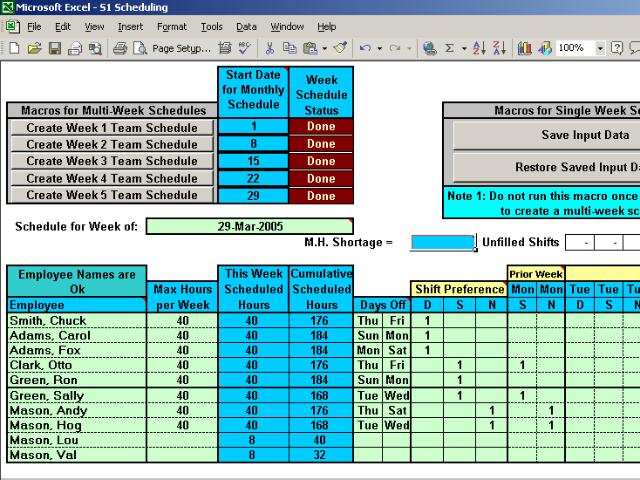Select the Prior Week header cell
Image resolution: width=640 pixels, height=480 pixels.
pyautogui.click(x=536, y=274)
